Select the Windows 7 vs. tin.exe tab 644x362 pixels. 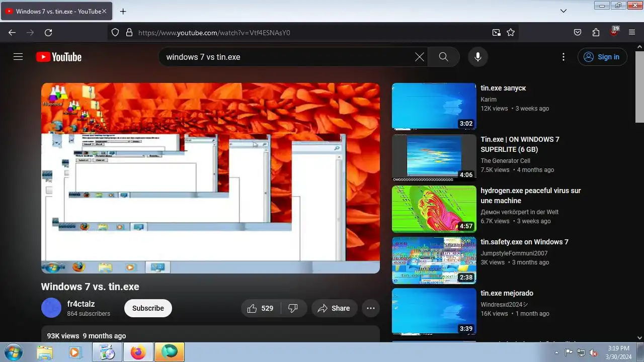click(56, 11)
